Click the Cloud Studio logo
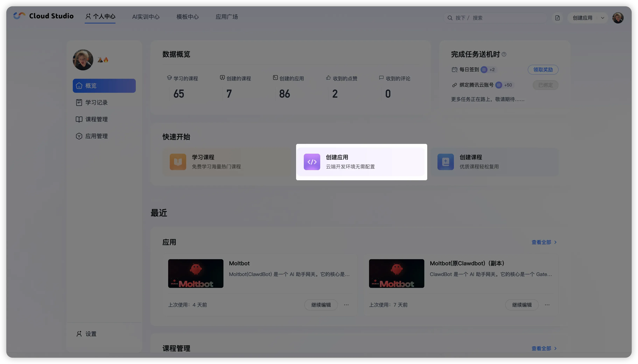 click(x=43, y=16)
